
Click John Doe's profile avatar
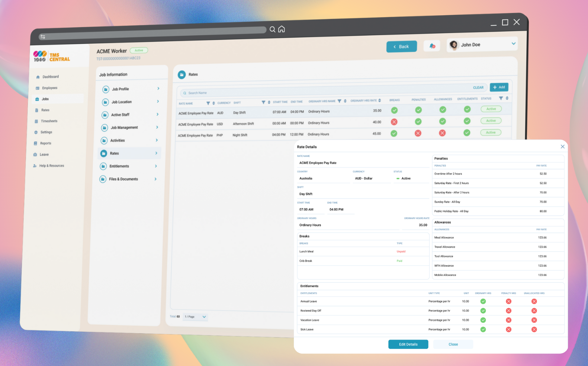pos(454,45)
